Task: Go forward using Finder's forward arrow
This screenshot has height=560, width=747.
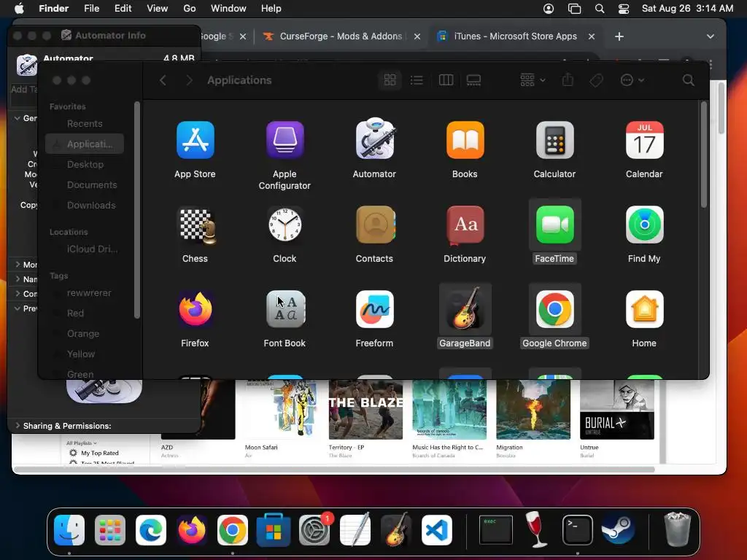Action: tap(189, 80)
